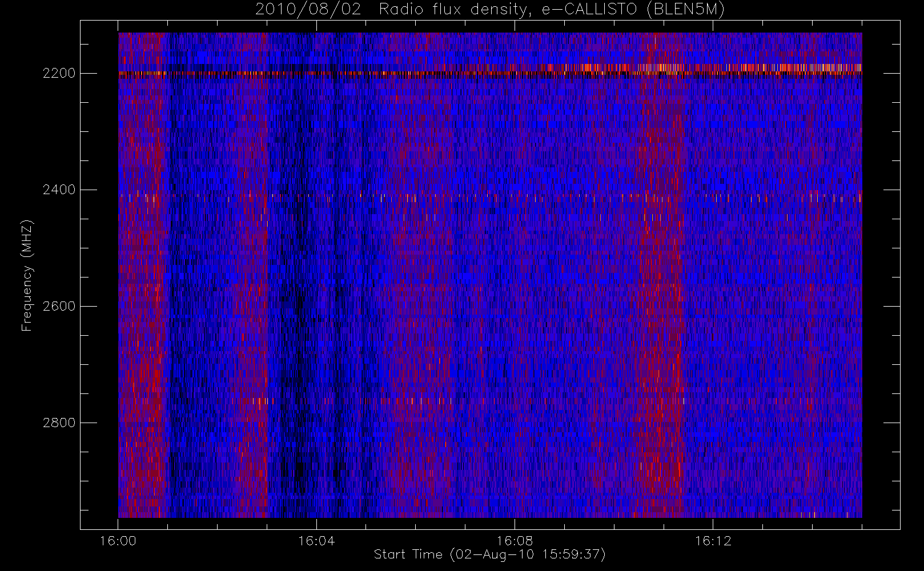This screenshot has height=571, width=924.
Task: Click the plot title '2010/08/02 Radio flux density'
Action: tap(489, 10)
